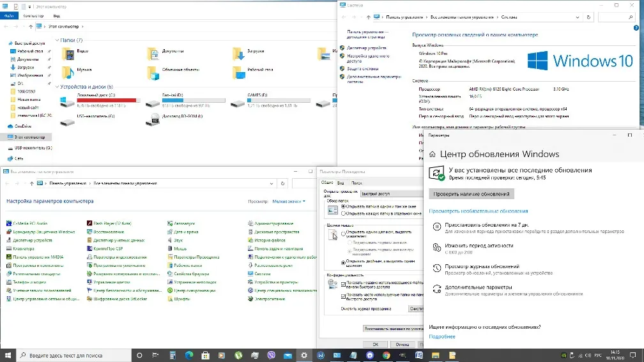Go to Settings home via house icon
This screenshot has width=644, height=362.
pos(432,155)
